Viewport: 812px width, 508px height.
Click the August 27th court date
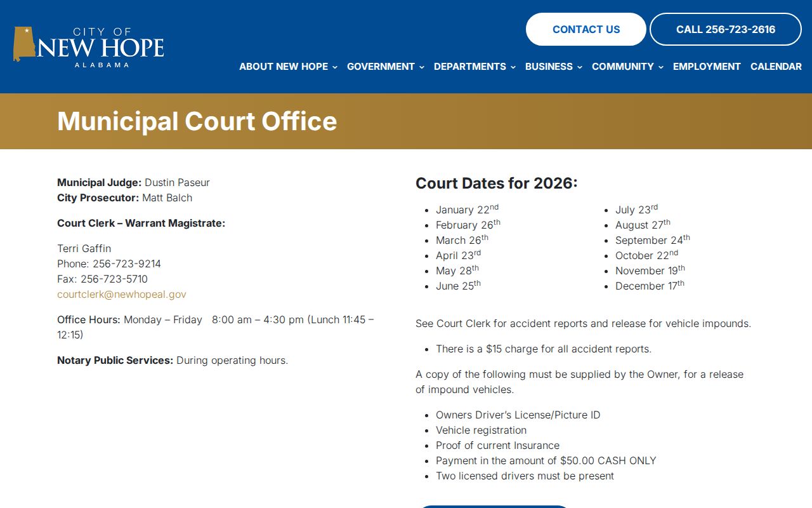pyautogui.click(x=643, y=225)
